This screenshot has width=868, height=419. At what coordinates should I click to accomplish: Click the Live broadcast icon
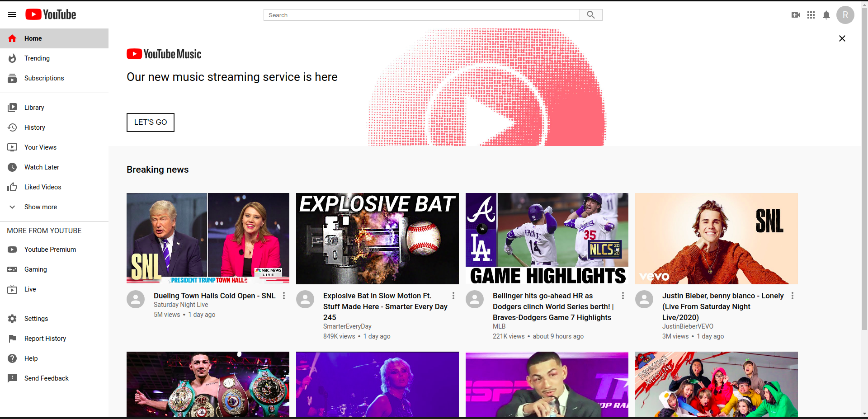pos(12,289)
